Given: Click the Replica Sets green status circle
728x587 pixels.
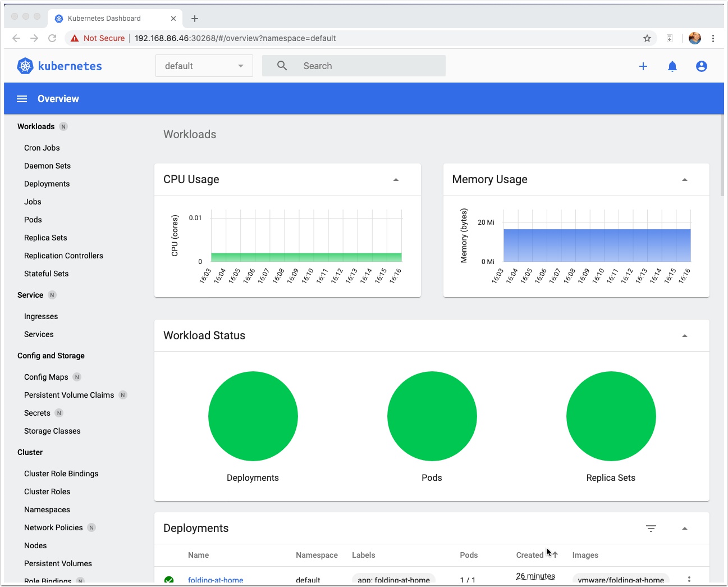Looking at the screenshot, I should coord(611,416).
